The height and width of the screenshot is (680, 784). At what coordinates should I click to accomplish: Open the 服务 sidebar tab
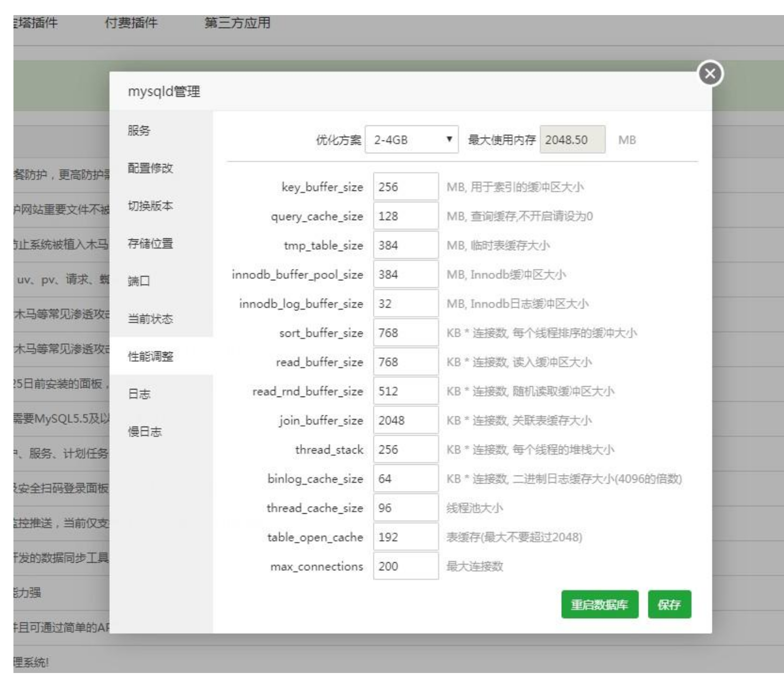139,131
